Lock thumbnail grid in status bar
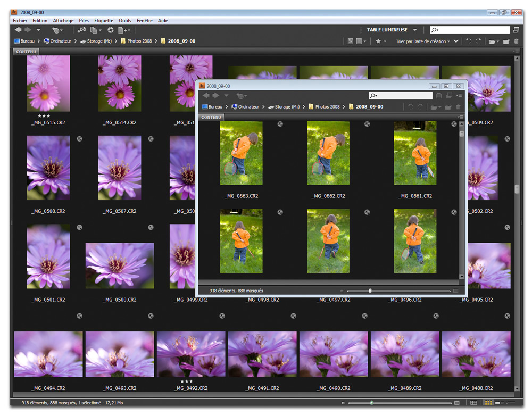Viewport: 532px width, 415px height. (x=473, y=403)
